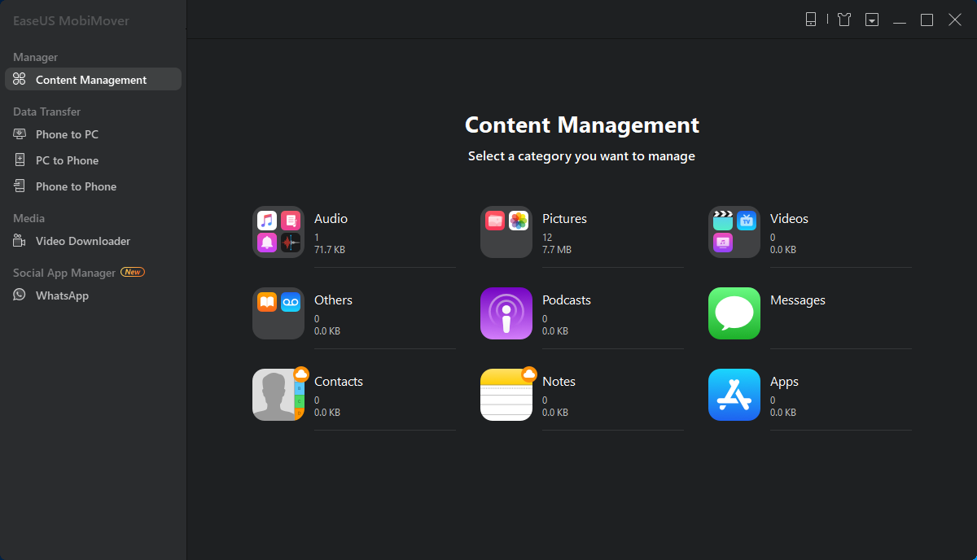This screenshot has width=977, height=560.
Task: Open the Videos category icon
Action: tap(734, 232)
